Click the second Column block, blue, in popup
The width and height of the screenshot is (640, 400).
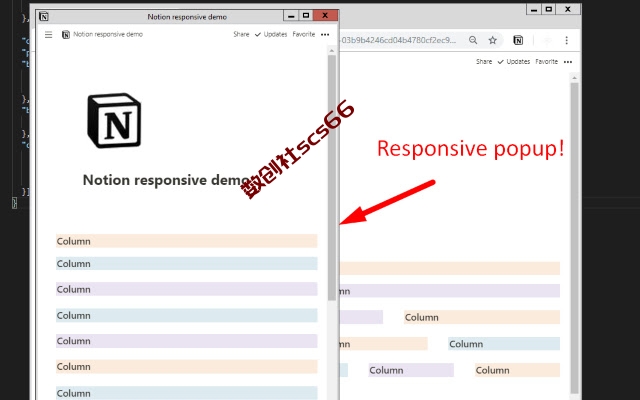coord(187,263)
